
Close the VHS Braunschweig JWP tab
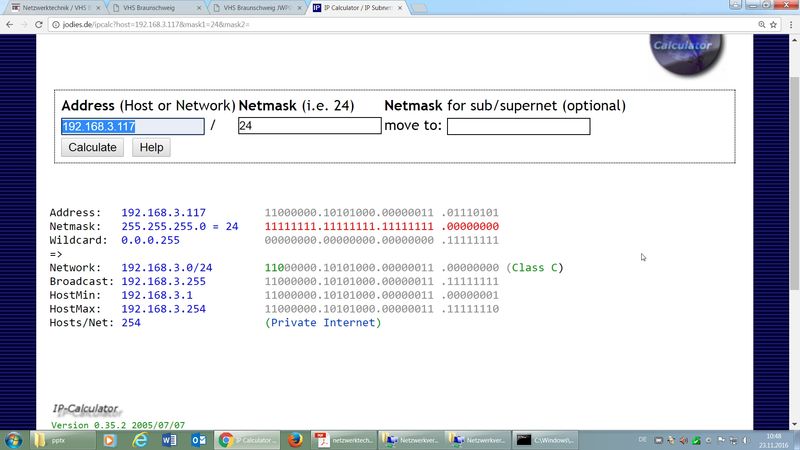pos(299,8)
